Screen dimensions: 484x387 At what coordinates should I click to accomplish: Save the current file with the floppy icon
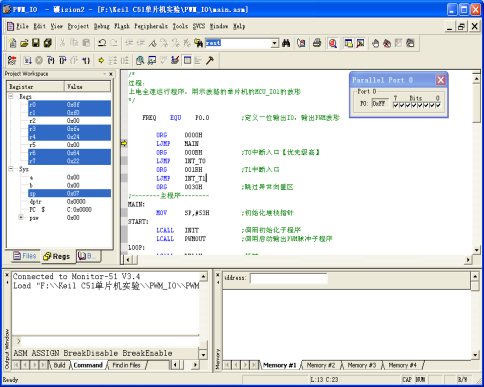[x=36, y=43]
